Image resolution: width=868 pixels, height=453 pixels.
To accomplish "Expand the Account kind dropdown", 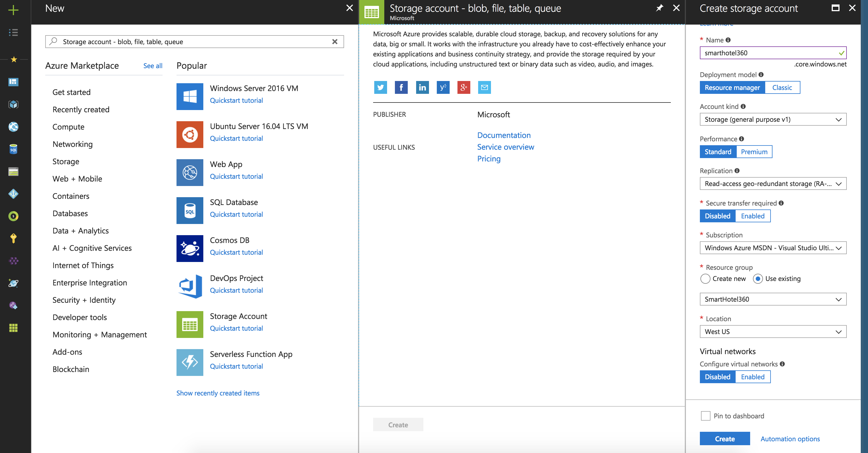I will (773, 119).
